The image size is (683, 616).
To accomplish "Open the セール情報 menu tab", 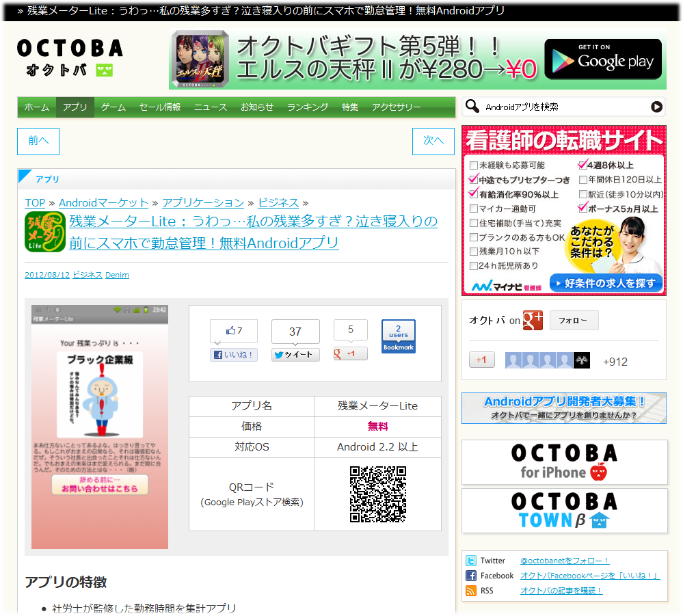I will (160, 107).
